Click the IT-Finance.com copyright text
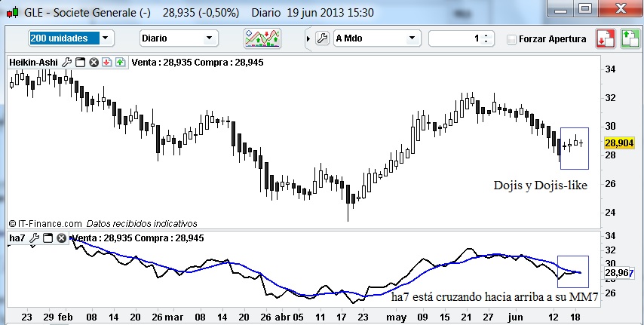The height and width of the screenshot is (325, 644). [45, 224]
